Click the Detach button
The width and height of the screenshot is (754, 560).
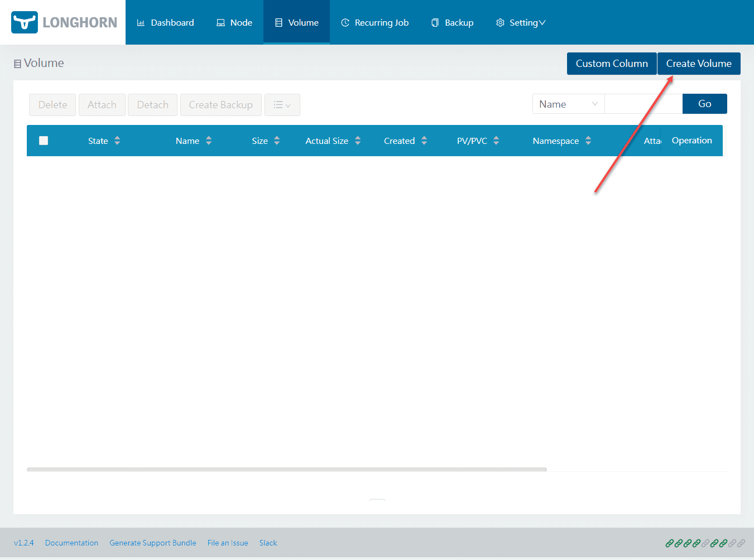pyautogui.click(x=153, y=105)
